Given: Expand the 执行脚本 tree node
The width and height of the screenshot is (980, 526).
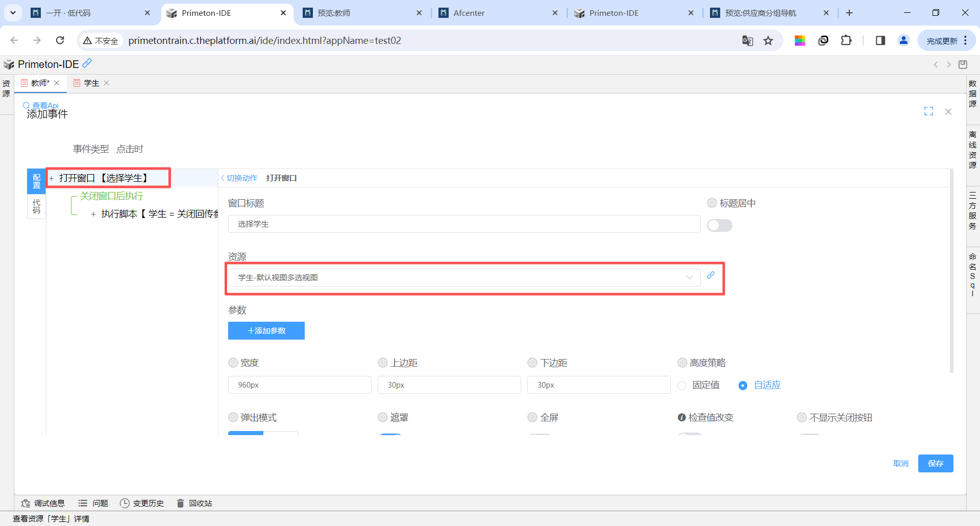Looking at the screenshot, I should (93, 214).
